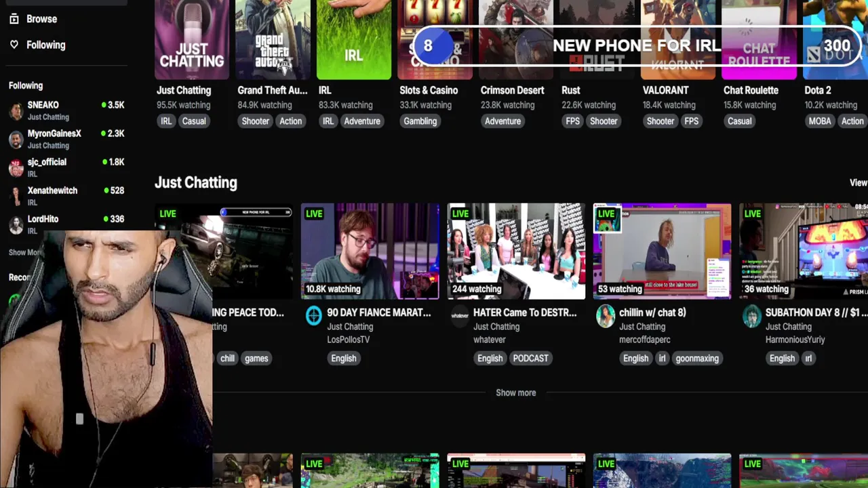
Task: Open the 90 DAY FIANCE MARATHON stream thumbnail
Action: click(370, 251)
